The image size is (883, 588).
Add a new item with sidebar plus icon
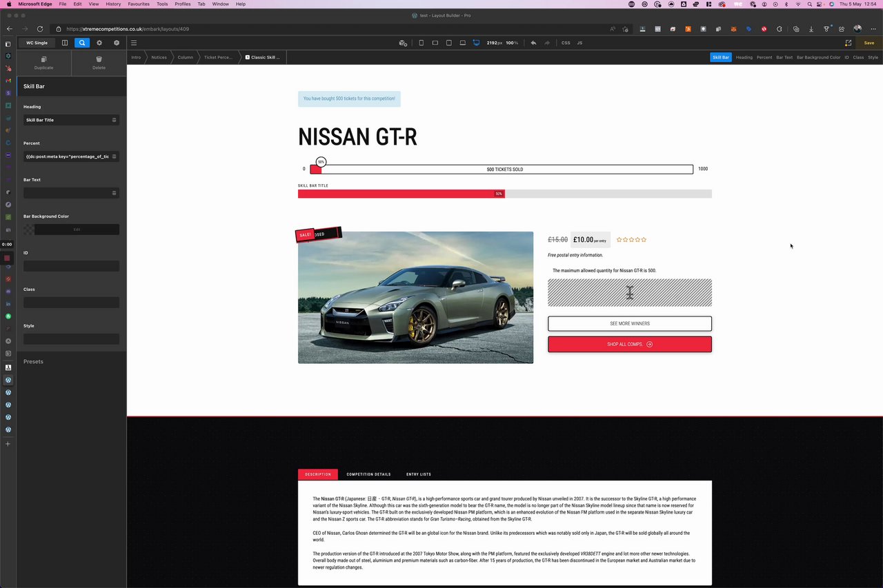8,444
